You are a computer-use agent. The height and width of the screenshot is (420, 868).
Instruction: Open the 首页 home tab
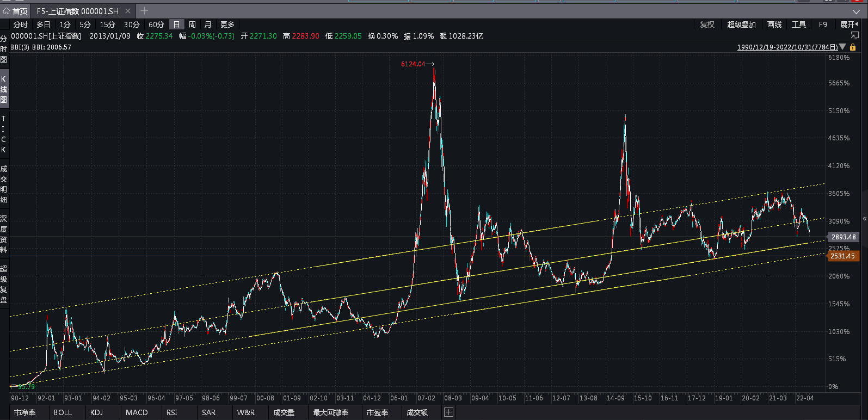click(15, 11)
